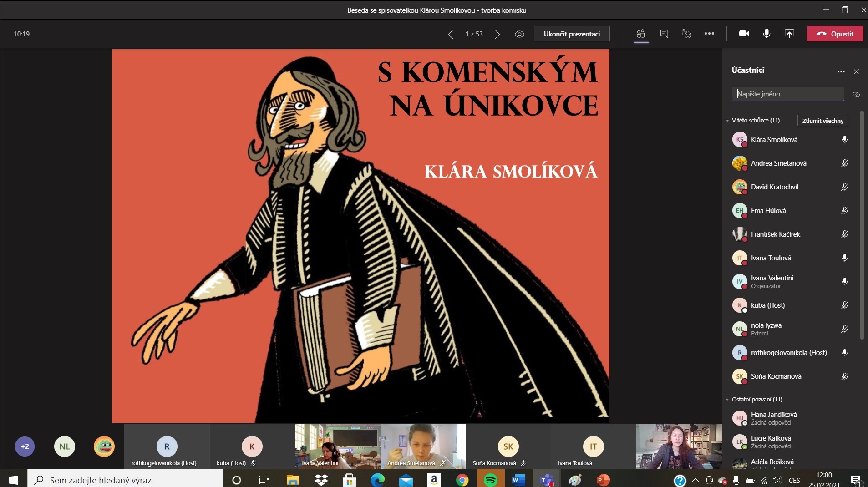Click Ztlumit všechny button
Image resolution: width=868 pixels, height=487 pixels.
click(822, 121)
